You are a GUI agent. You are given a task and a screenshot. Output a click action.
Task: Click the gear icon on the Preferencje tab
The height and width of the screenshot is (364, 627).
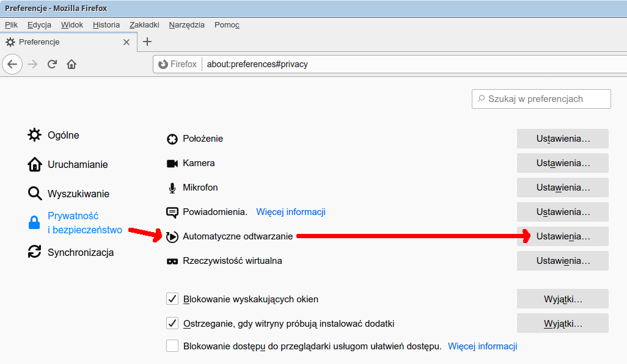click(10, 42)
